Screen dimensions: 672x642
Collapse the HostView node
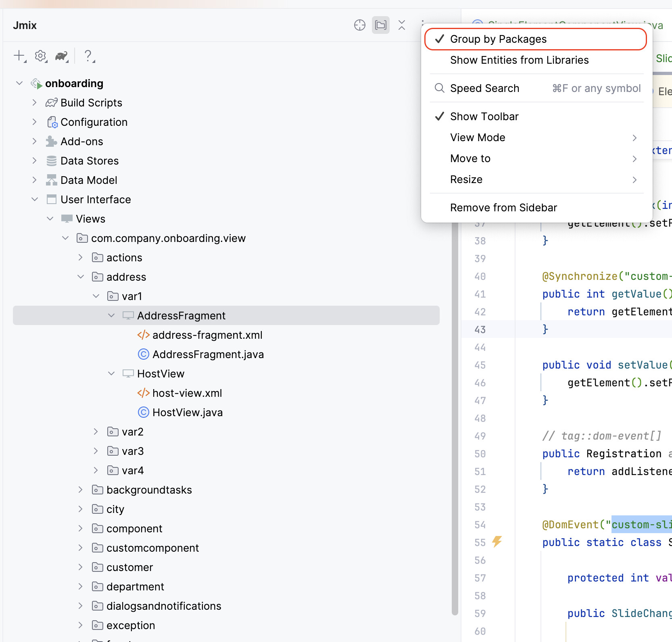(111, 374)
